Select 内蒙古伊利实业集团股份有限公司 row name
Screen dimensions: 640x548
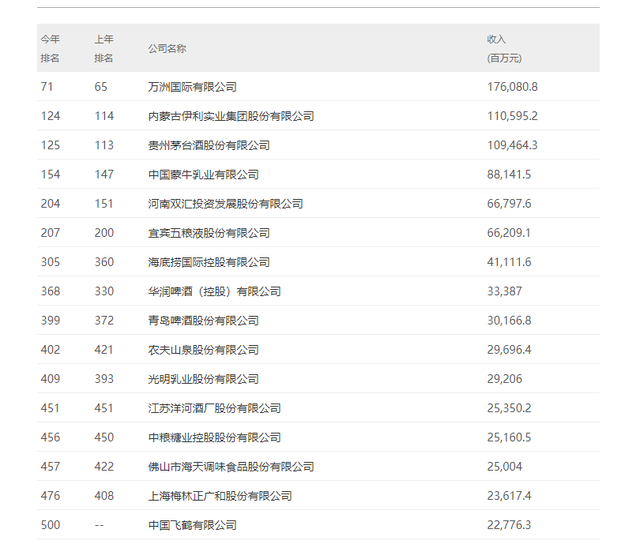click(x=231, y=116)
